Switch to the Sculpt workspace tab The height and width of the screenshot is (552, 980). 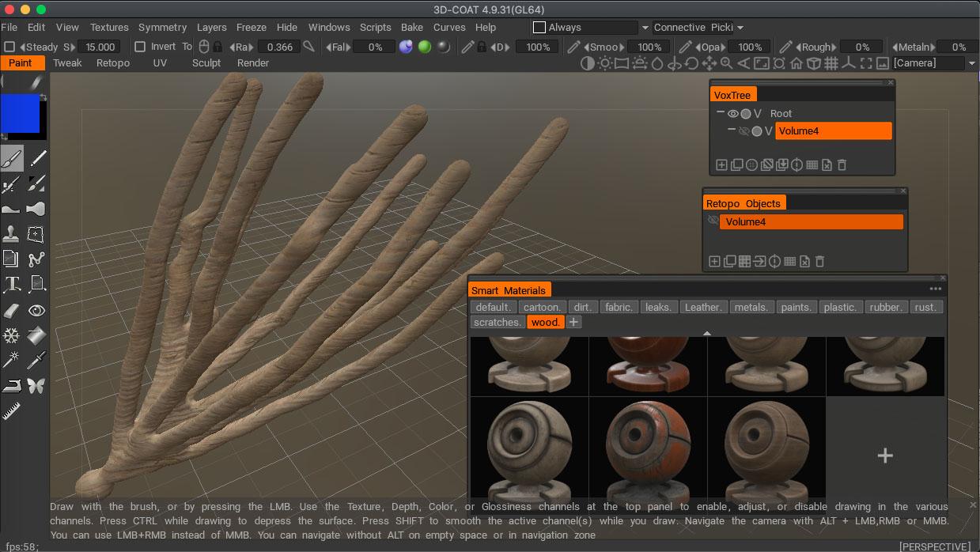(206, 62)
